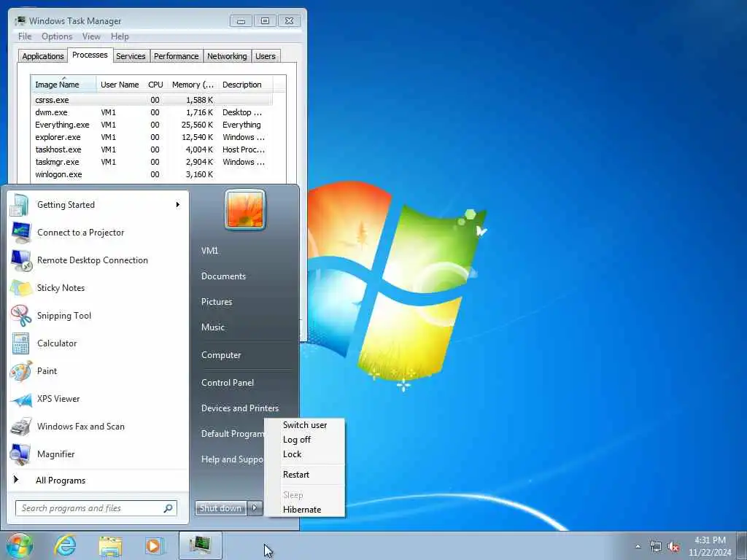Open the Getting Started icon
Image resolution: width=747 pixels, height=560 pixels.
pyautogui.click(x=20, y=205)
